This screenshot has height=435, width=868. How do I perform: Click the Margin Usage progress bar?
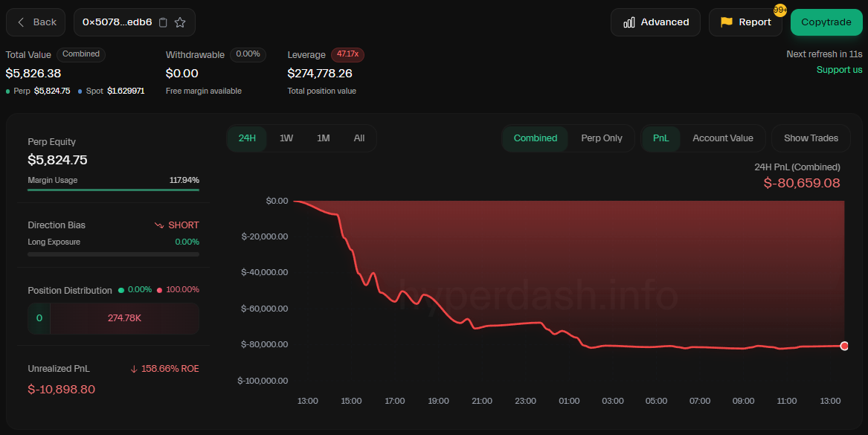[113, 190]
